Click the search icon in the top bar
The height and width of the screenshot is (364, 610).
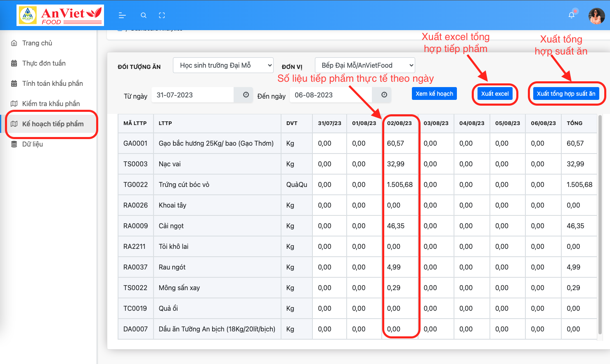143,15
